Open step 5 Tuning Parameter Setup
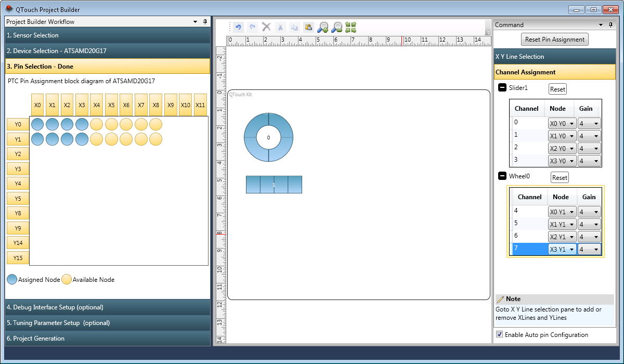The width and height of the screenshot is (624, 364). [x=107, y=323]
